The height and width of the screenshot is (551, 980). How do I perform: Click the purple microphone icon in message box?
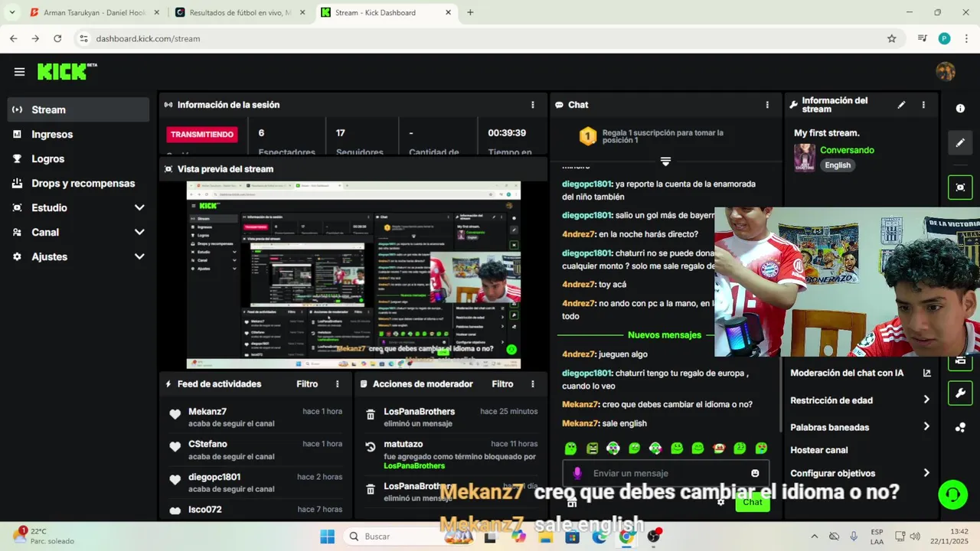[577, 473]
